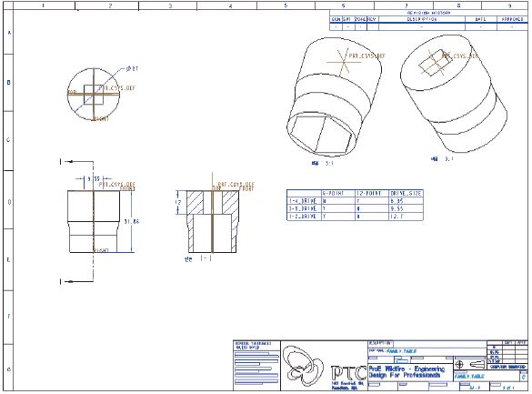532x394 pixels.
Task: Click FAMILY_TABLE beside the part name label
Action: tap(402, 351)
